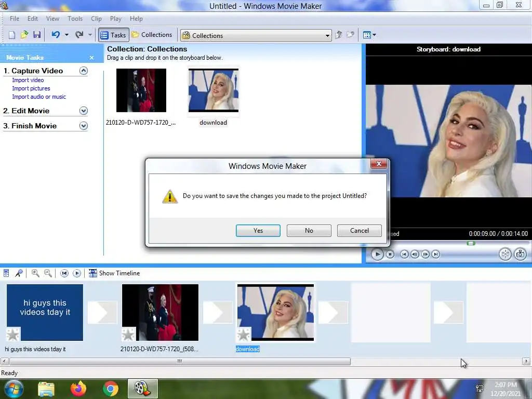Image resolution: width=532 pixels, height=399 pixels.
Task: Click Cancel in the save dialog
Action: pos(360,230)
